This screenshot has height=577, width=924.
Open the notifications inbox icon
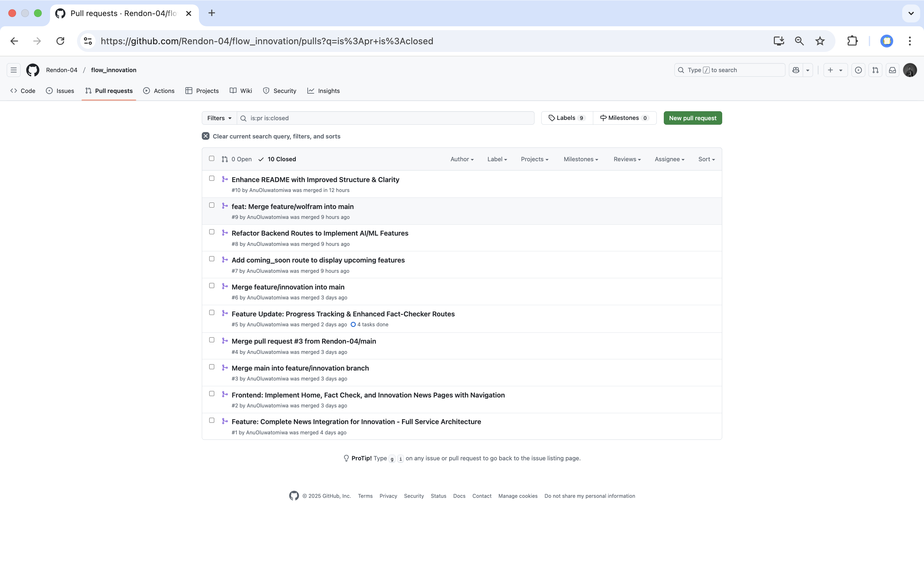(x=892, y=70)
